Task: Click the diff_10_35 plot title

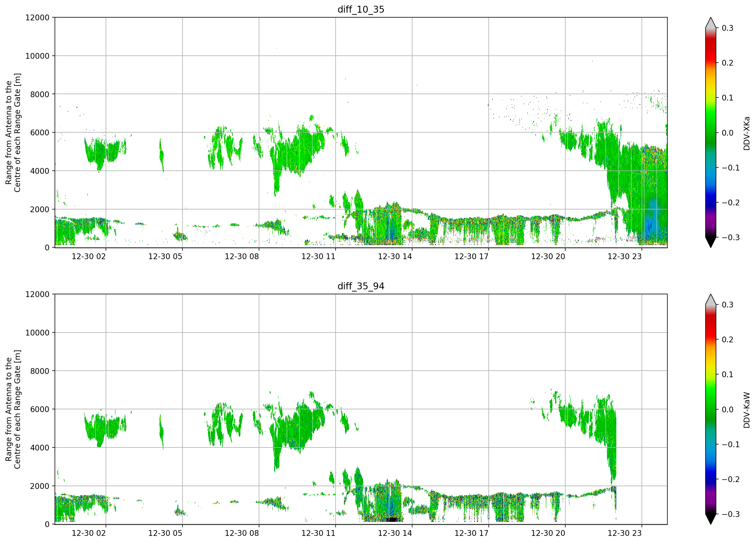Action: pyautogui.click(x=361, y=9)
